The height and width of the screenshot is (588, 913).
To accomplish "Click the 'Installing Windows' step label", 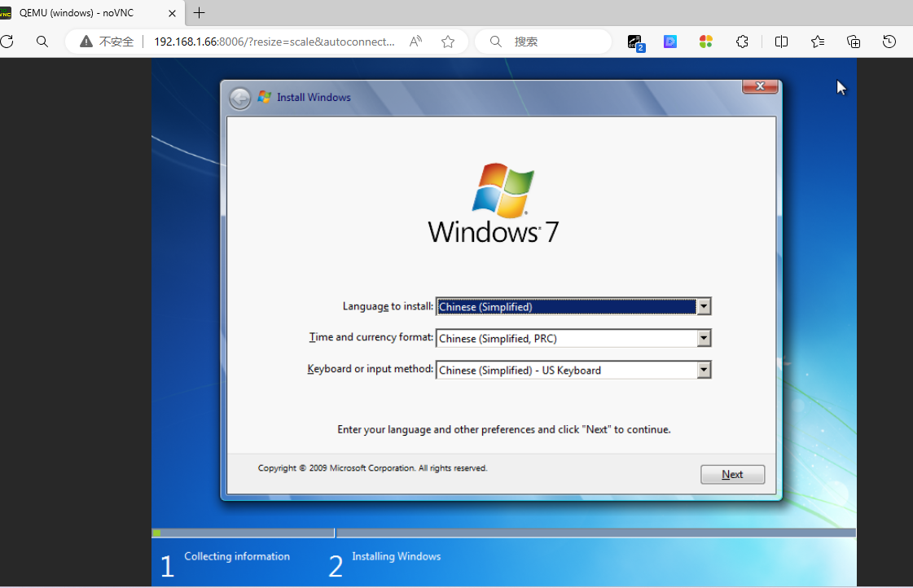I will tap(397, 556).
